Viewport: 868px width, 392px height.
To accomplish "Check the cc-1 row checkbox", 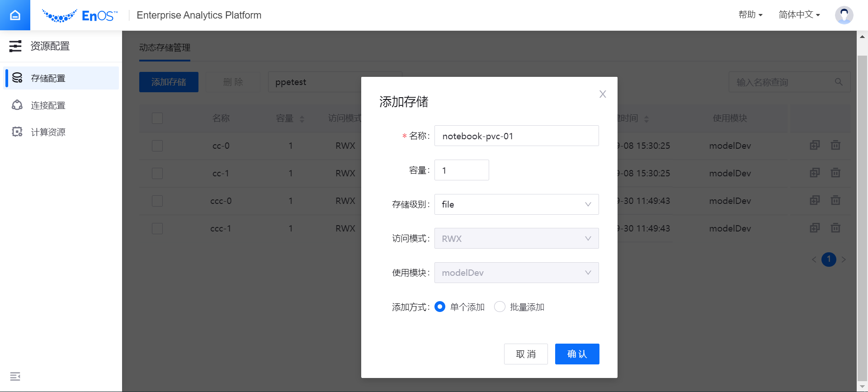I will (157, 173).
